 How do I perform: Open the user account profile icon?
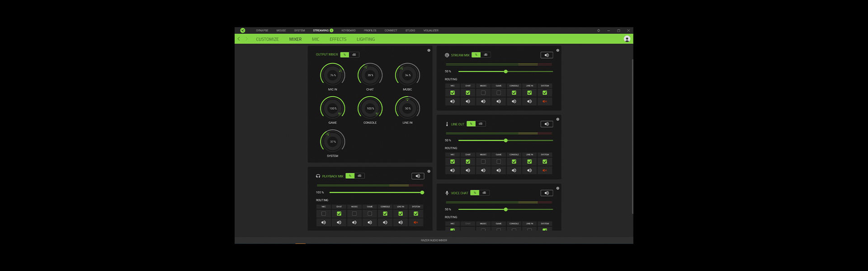627,39
